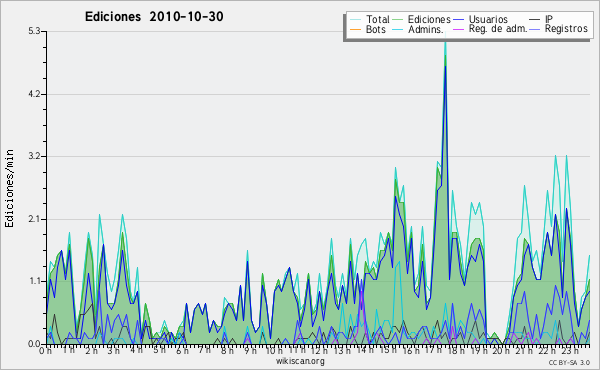This screenshot has height=370, width=600.
Task: Click the y-axis value 2.1
Action: click(34, 219)
